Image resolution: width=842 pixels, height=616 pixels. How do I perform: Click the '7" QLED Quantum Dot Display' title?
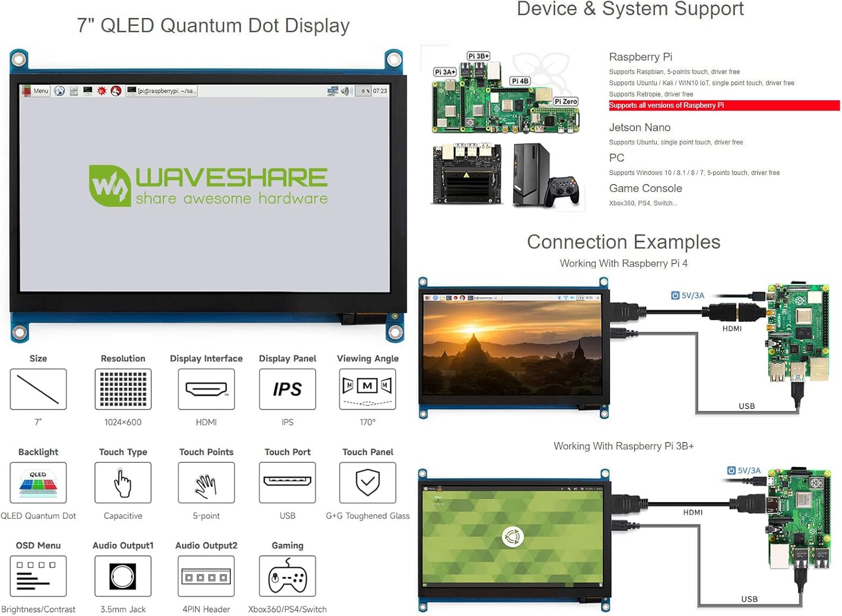point(213,26)
